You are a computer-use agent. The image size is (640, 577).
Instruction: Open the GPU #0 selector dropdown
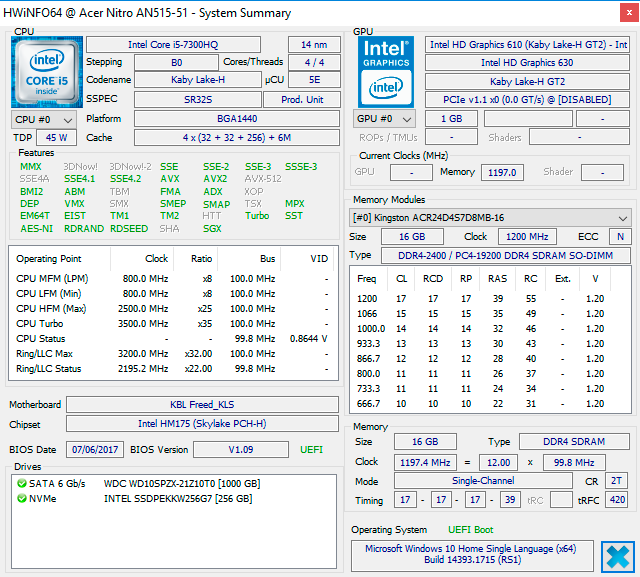point(384,119)
